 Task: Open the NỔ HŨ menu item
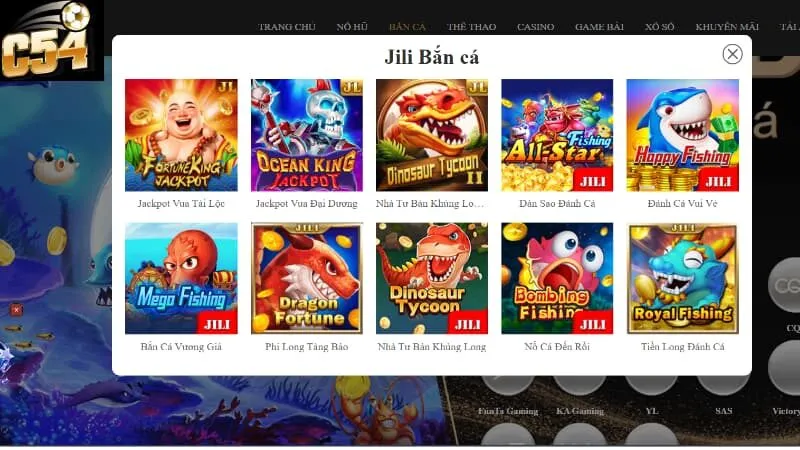352,27
